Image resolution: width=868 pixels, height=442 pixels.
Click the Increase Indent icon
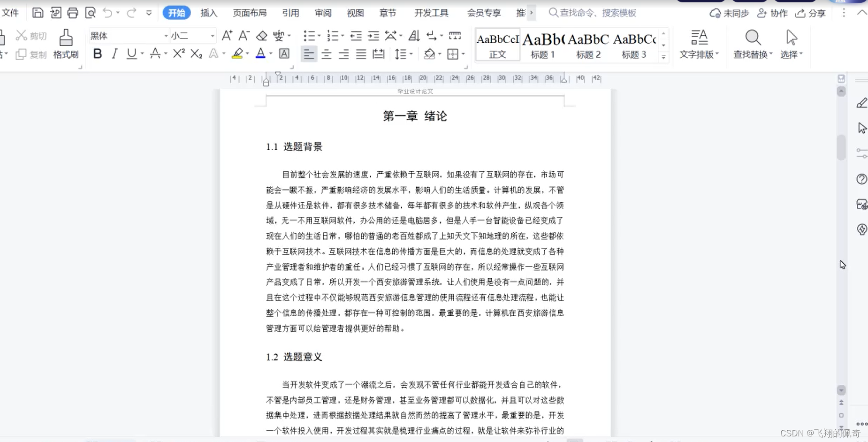point(373,36)
